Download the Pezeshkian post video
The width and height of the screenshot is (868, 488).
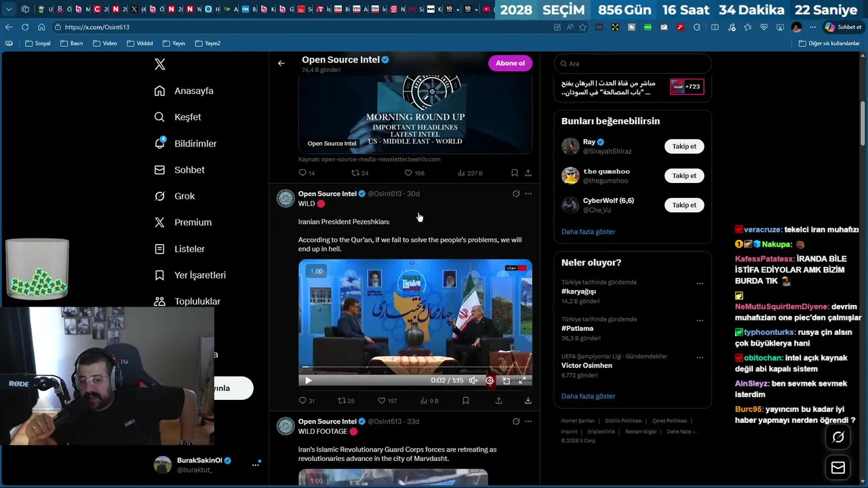coord(528,401)
